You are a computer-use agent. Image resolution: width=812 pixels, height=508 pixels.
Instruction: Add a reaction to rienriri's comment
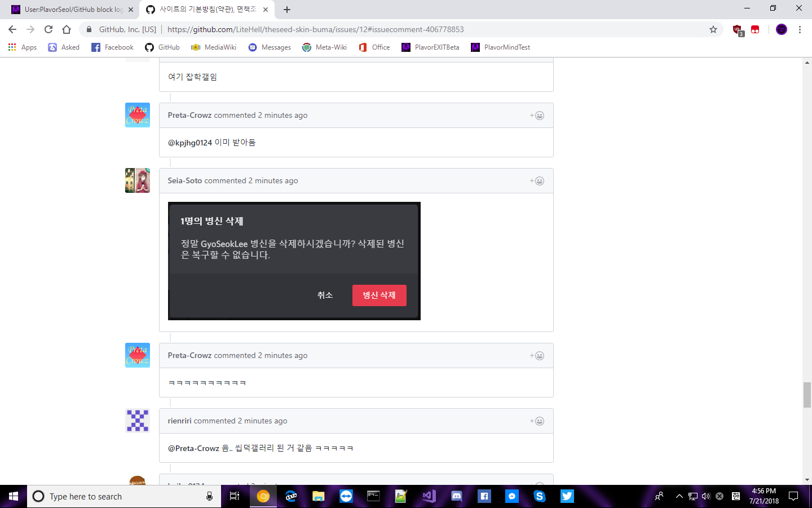click(536, 421)
